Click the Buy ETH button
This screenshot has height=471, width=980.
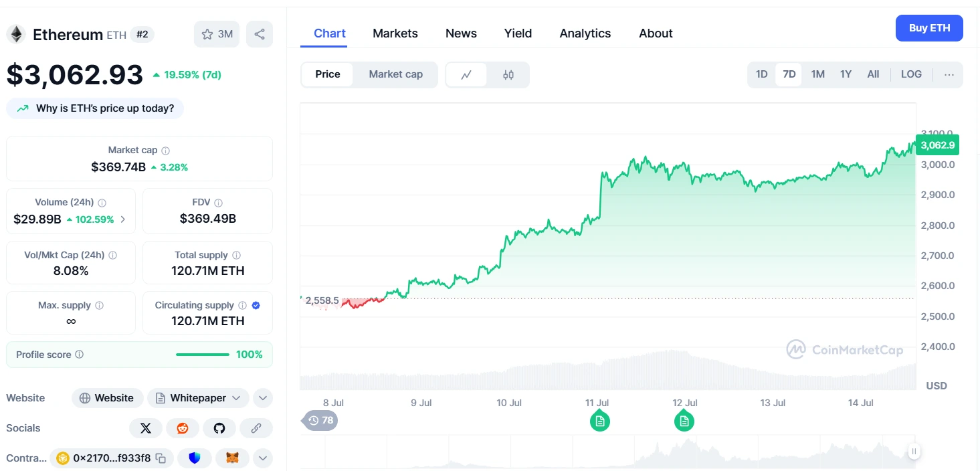929,28
